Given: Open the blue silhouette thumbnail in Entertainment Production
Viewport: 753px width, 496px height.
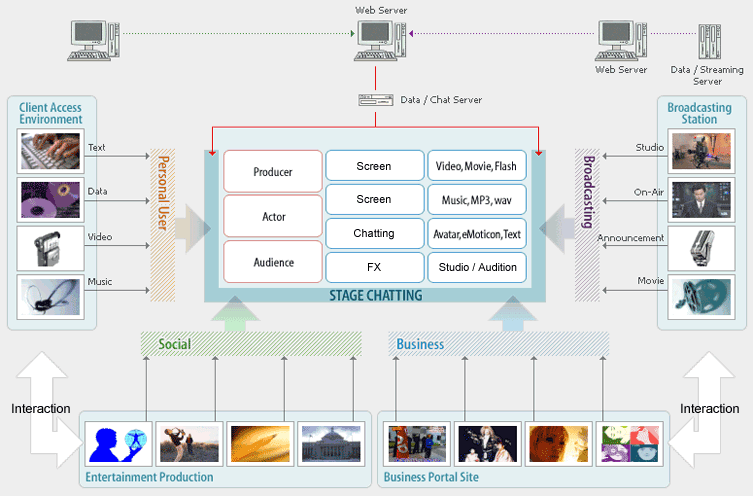Looking at the screenshot, I should [x=118, y=444].
